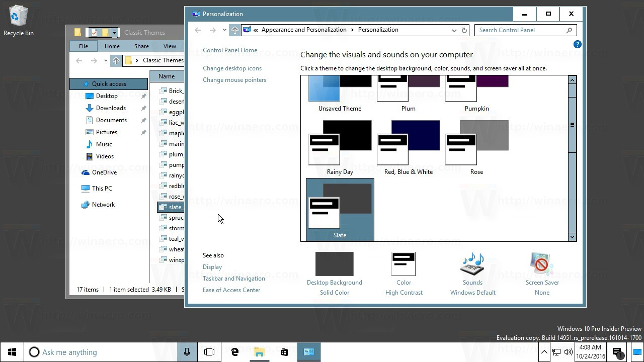Click the Ask me anything search box
Viewport: 644px width, 362px height.
coord(101,352)
